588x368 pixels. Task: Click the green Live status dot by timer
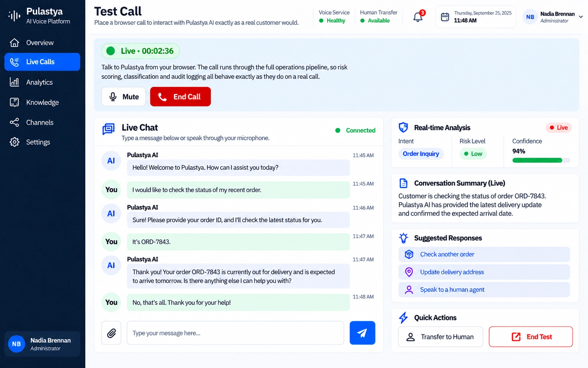point(110,51)
